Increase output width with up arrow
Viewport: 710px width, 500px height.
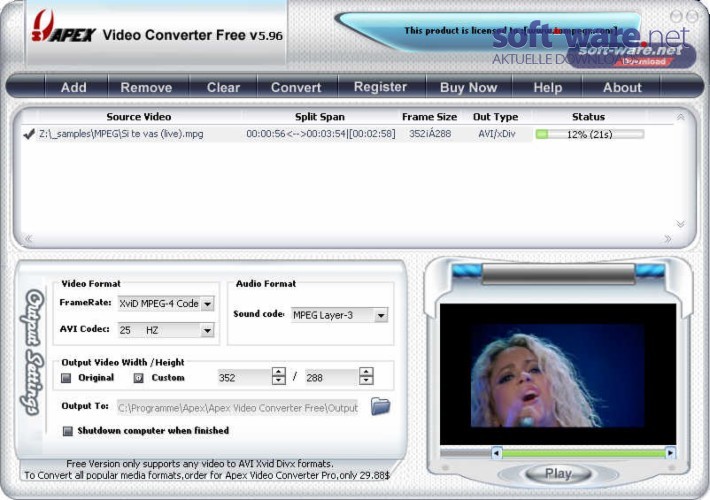(x=279, y=372)
